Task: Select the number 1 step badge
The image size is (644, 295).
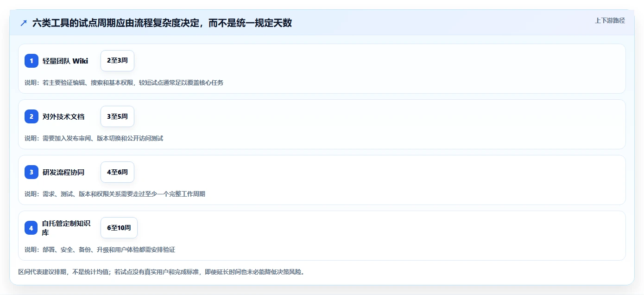Action: pos(32,61)
